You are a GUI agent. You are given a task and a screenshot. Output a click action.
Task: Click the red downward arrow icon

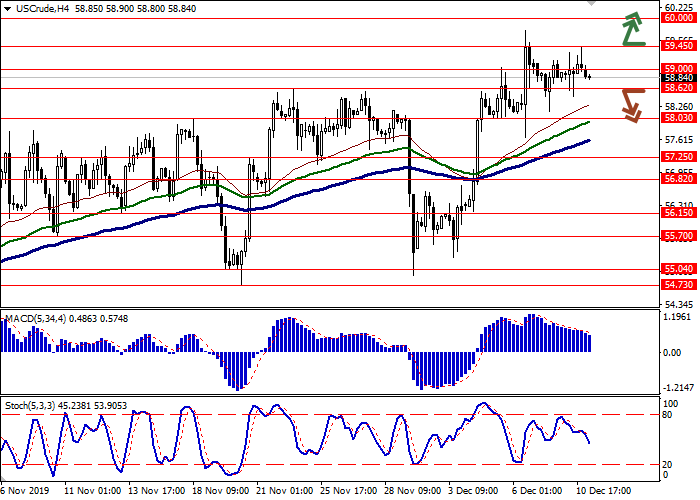point(632,104)
